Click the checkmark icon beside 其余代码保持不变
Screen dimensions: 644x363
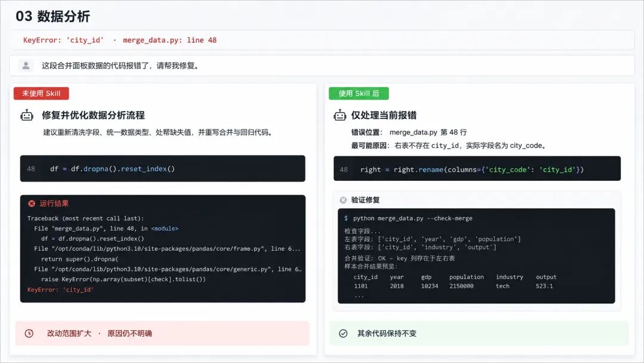coord(343,333)
